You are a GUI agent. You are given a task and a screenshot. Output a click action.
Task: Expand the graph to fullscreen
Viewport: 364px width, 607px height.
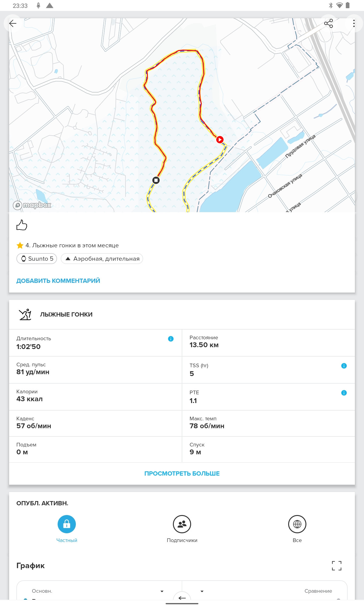pos(337,565)
